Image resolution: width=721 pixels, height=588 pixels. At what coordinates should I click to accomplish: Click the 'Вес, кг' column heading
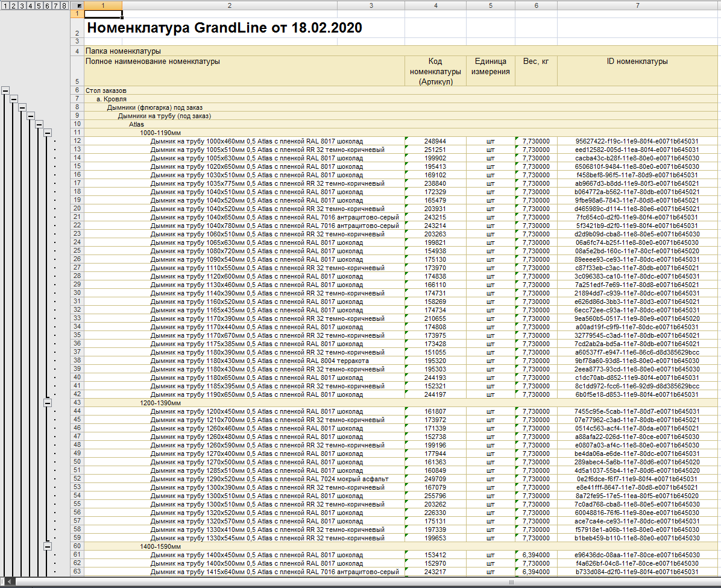536,71
